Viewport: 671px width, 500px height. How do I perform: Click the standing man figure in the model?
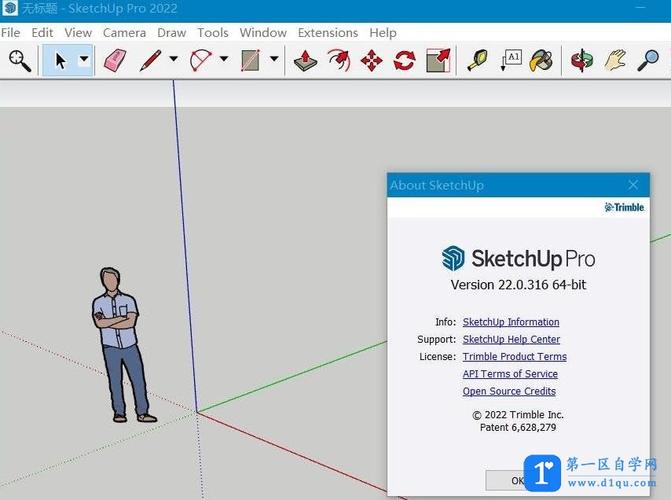(x=120, y=345)
